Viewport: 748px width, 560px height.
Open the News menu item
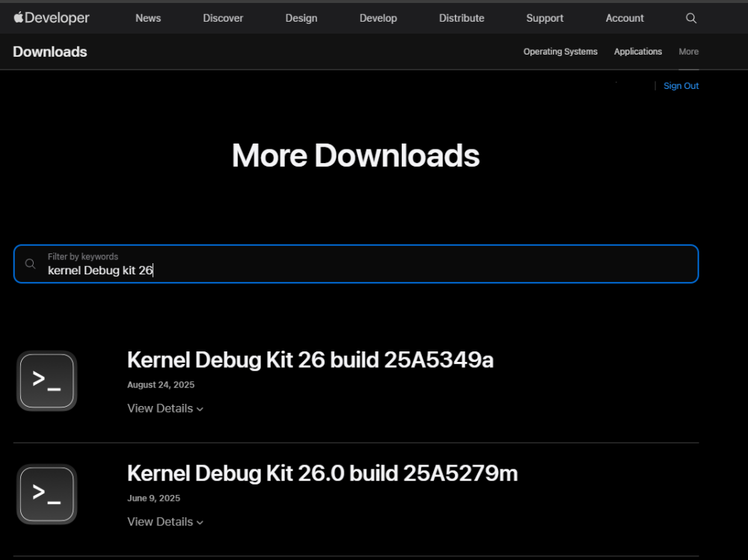(148, 18)
